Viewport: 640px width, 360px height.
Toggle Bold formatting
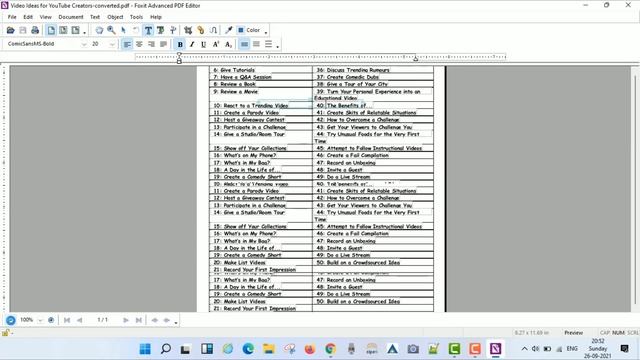[180, 44]
